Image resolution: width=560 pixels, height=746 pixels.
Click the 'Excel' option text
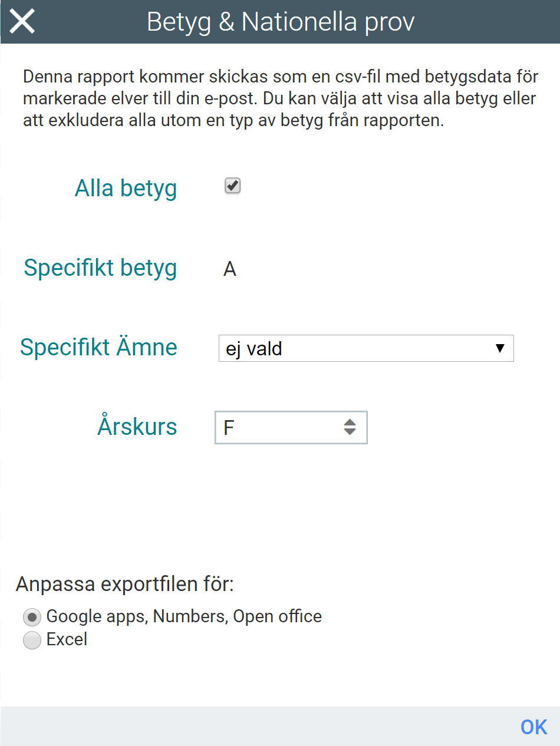click(67, 639)
